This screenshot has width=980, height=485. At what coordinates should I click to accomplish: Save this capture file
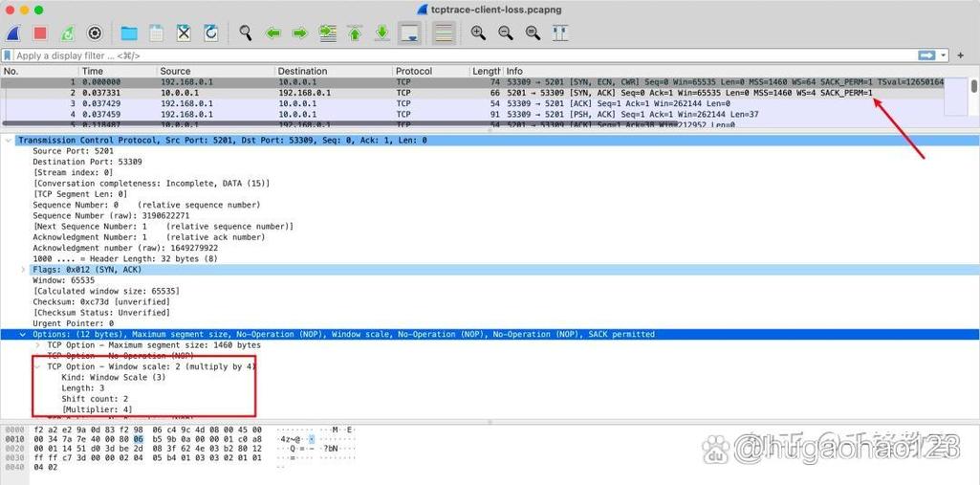pyautogui.click(x=156, y=33)
